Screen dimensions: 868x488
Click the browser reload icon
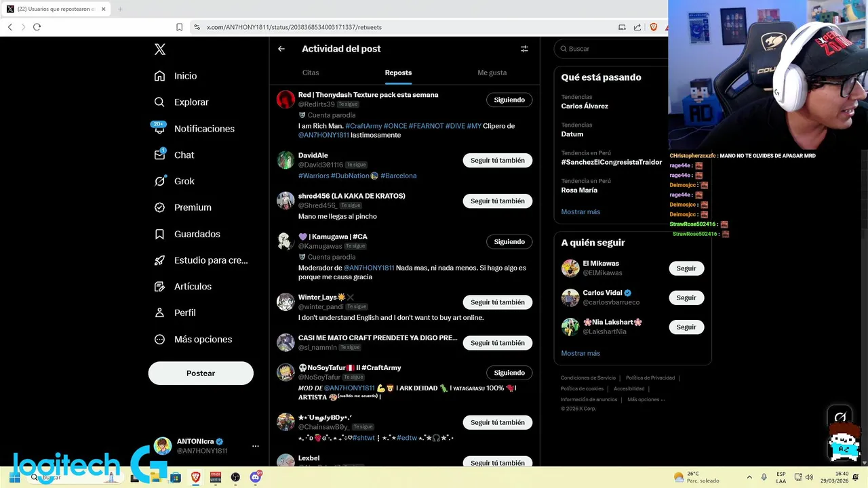[x=37, y=27]
